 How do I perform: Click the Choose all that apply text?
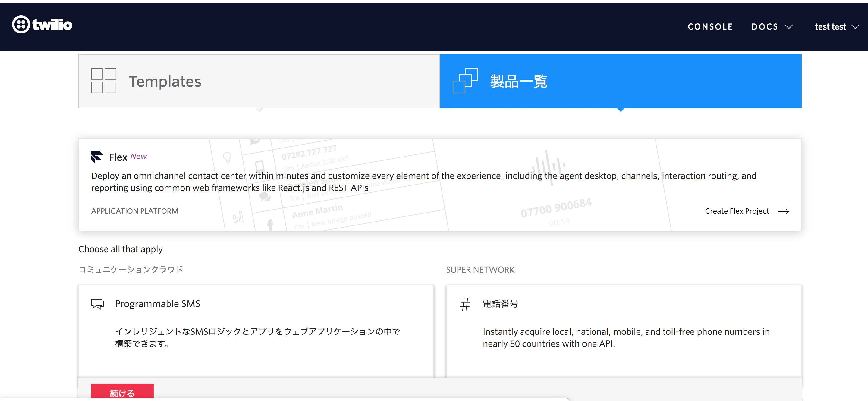tap(121, 249)
